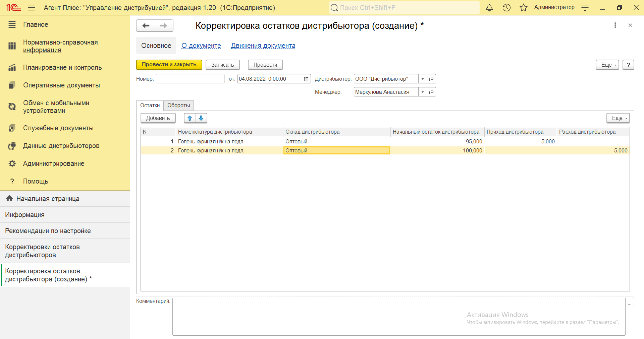Click the Начальная страница home icon

click(x=9, y=198)
